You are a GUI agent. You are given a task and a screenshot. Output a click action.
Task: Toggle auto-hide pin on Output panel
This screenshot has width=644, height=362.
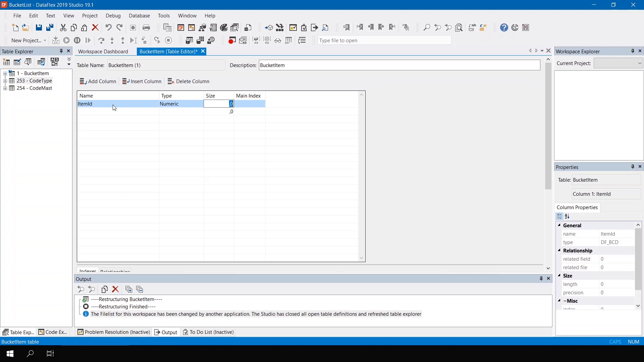click(541, 279)
